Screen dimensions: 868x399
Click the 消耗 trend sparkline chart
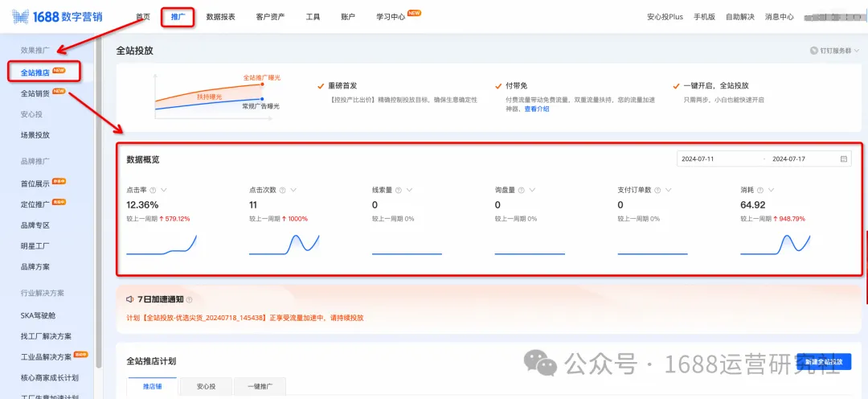[776, 245]
